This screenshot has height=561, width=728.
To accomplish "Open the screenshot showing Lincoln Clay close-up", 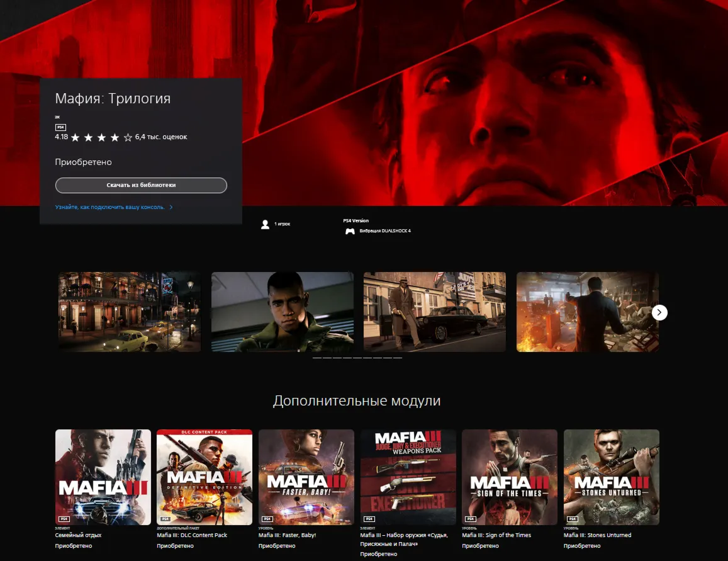I will (x=283, y=312).
